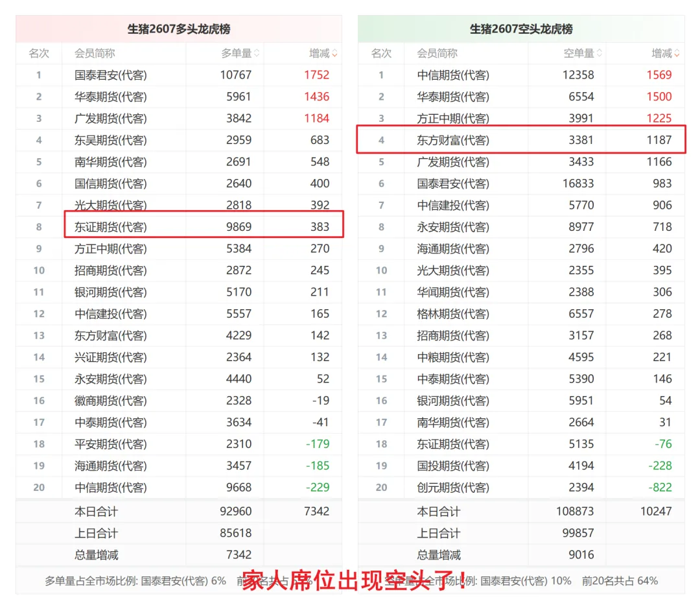Click 本日合计 total 108873
This screenshot has width=700, height=603.
pos(575,512)
